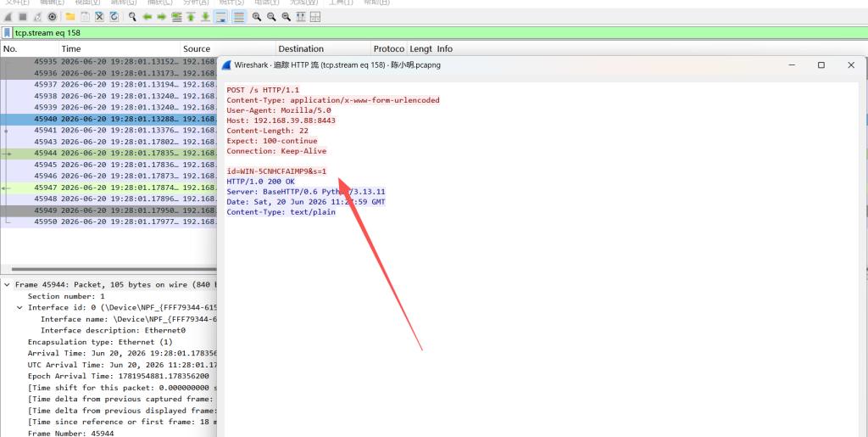Select 'Interface description: Ethernet0' row
Viewport: 868px width, 437px height.
113,330
